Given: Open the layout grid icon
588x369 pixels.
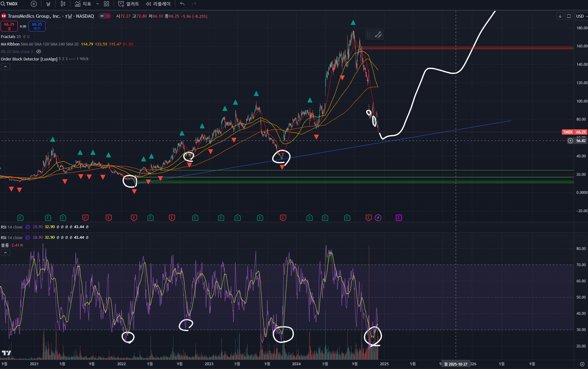Looking at the screenshot, I should [106, 4].
